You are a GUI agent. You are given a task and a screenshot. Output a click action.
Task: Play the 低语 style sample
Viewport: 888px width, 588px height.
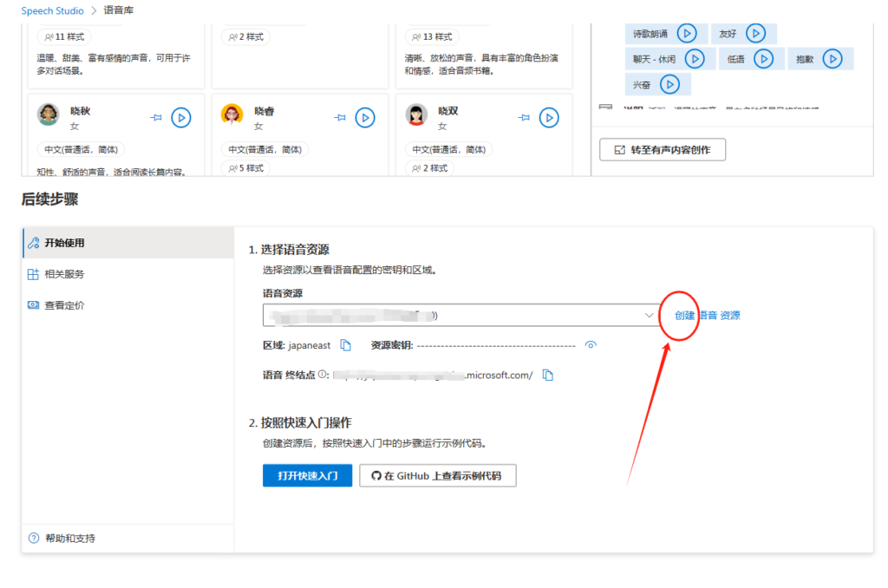point(762,58)
